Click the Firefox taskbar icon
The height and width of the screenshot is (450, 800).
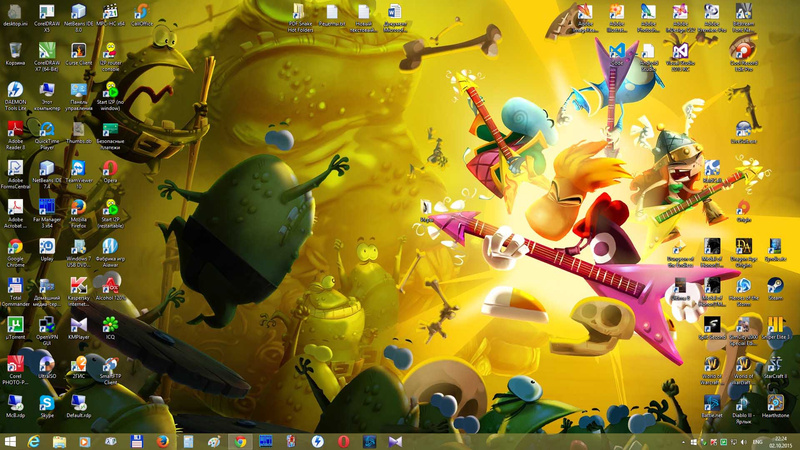point(161,441)
